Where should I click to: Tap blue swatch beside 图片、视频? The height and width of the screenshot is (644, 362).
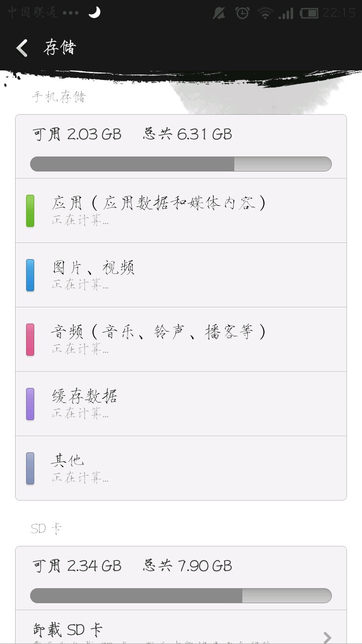point(30,275)
